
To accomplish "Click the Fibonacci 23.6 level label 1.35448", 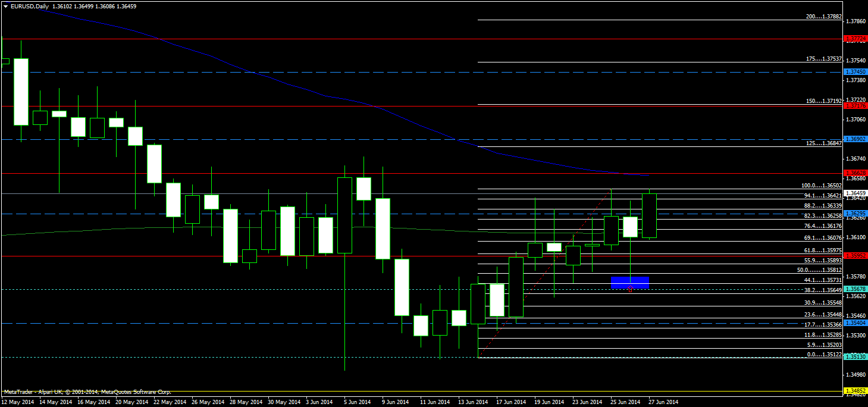I will point(823,315).
